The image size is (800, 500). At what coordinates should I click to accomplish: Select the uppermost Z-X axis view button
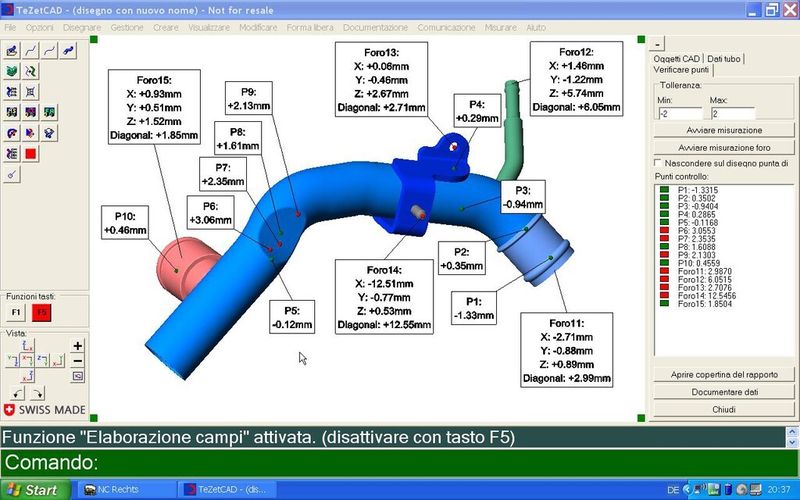tap(28, 345)
